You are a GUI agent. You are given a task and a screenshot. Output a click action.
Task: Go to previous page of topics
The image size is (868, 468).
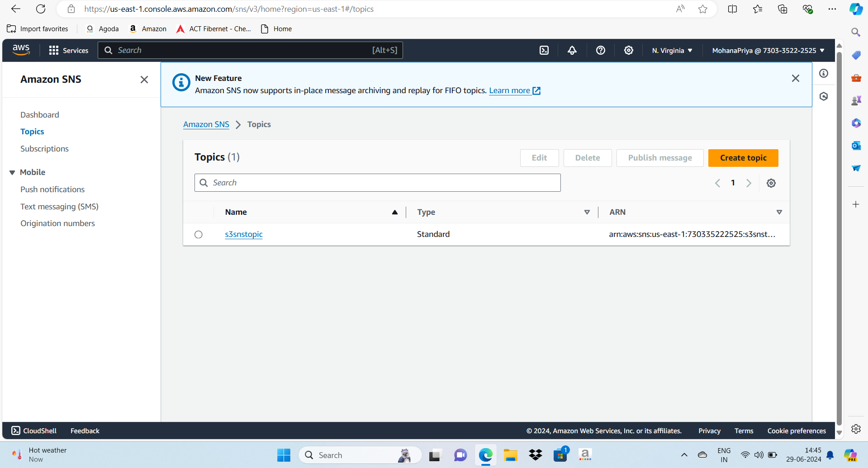pyautogui.click(x=717, y=183)
